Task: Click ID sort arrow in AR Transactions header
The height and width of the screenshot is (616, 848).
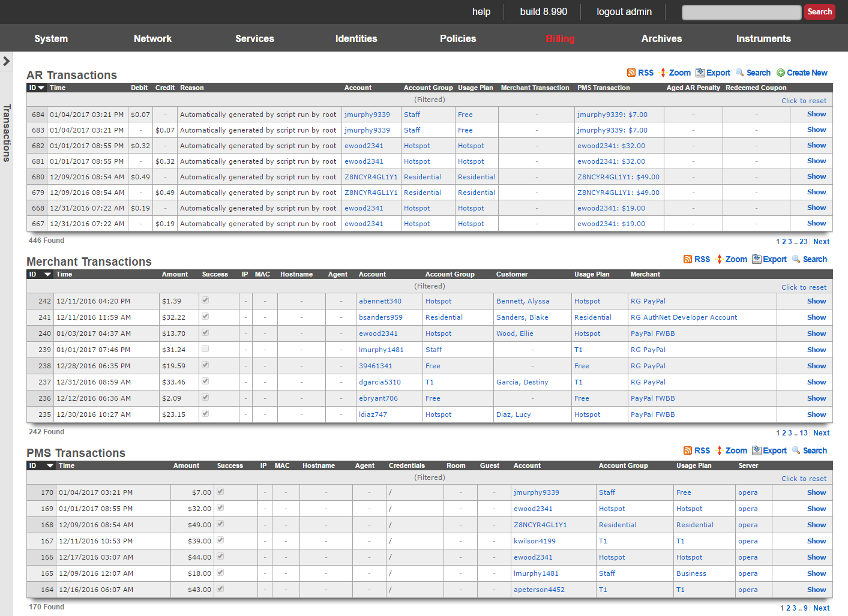Action: coord(41,88)
